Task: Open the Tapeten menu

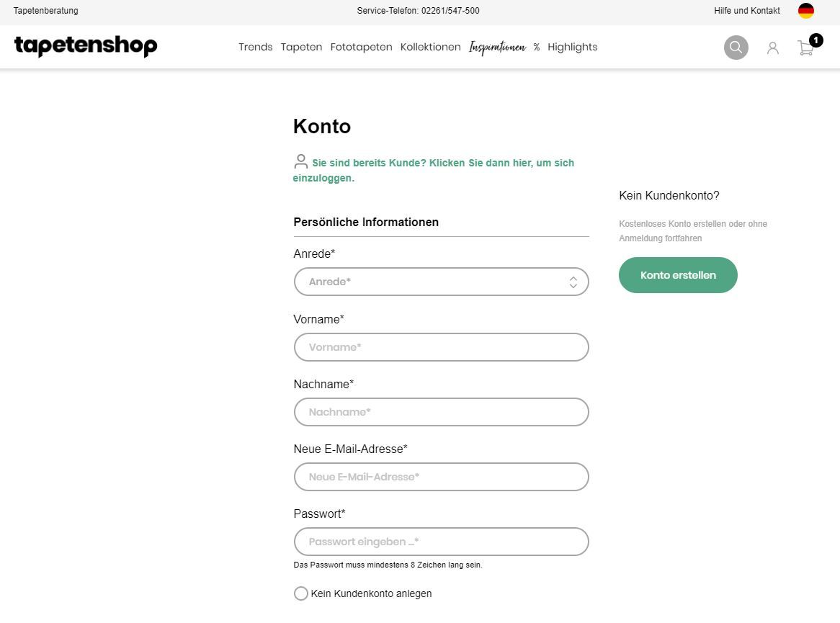Action: point(301,48)
